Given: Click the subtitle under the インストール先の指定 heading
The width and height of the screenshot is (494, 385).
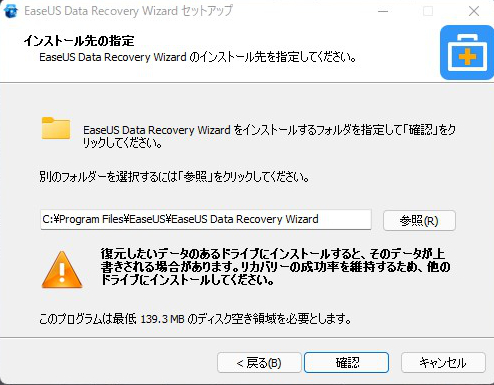Looking at the screenshot, I should pyautogui.click(x=198, y=57).
